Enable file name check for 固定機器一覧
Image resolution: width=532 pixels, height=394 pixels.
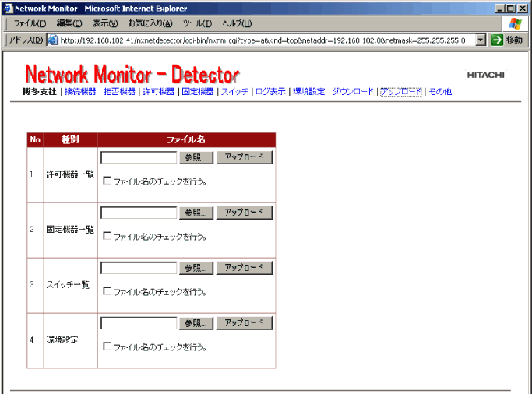[107, 236]
